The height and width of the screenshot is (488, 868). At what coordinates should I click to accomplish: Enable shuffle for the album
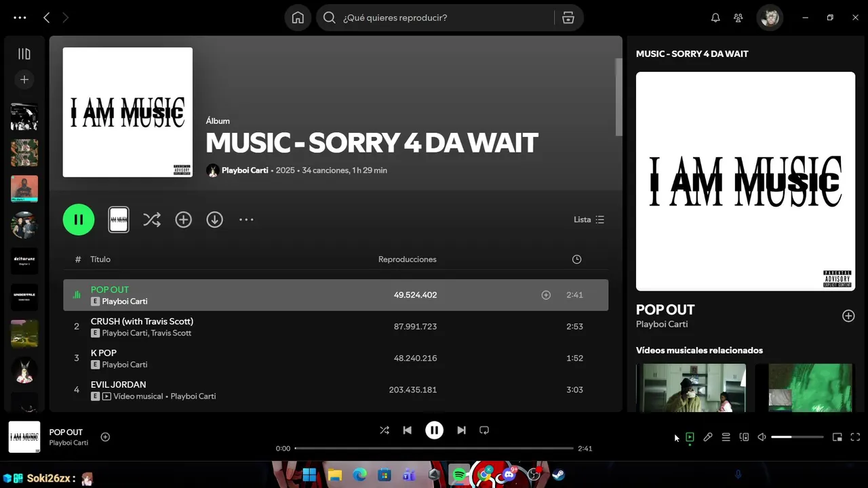pos(152,220)
